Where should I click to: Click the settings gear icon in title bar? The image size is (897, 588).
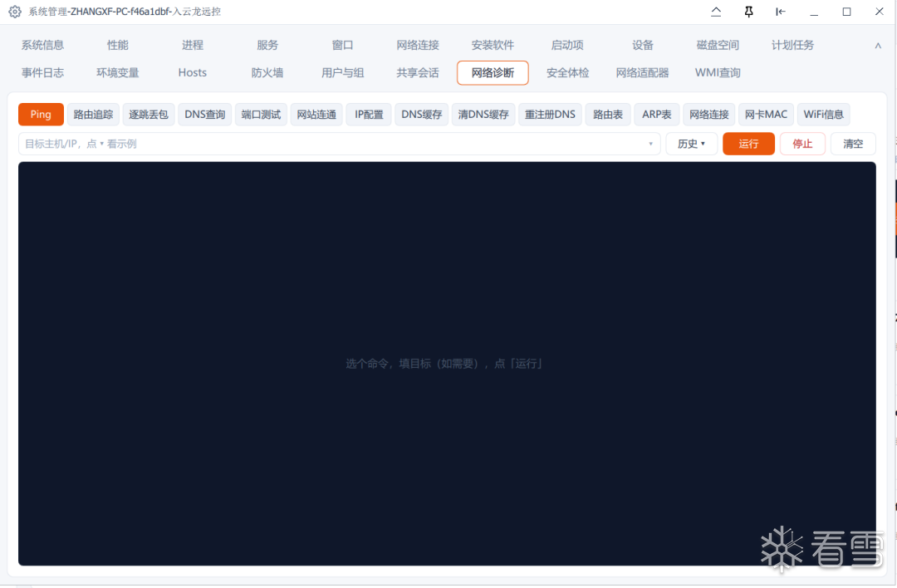(15, 12)
